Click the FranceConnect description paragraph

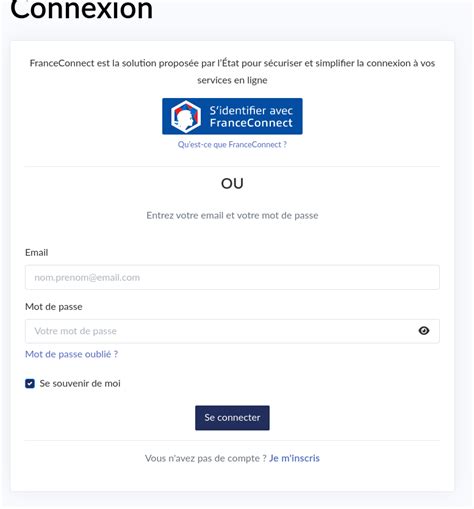[x=232, y=71]
